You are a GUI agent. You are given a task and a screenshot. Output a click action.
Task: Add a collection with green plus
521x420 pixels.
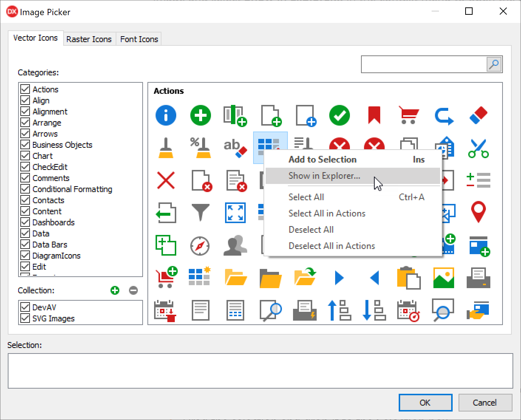115,290
